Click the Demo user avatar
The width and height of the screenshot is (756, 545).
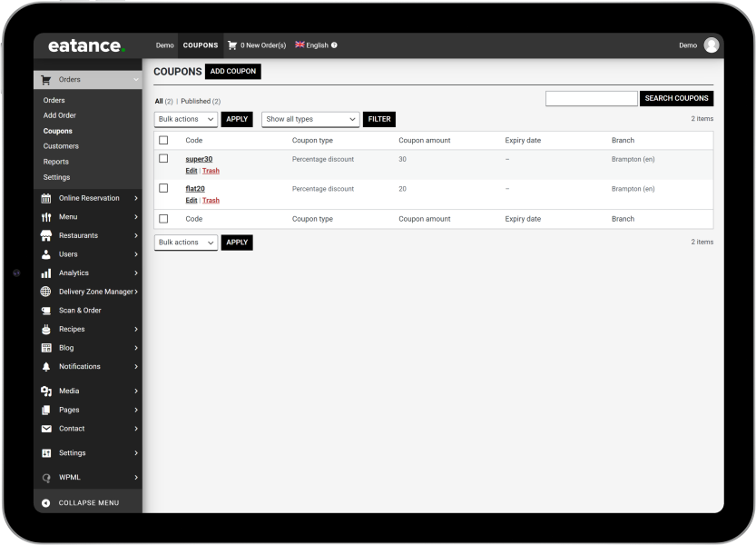pyautogui.click(x=712, y=45)
